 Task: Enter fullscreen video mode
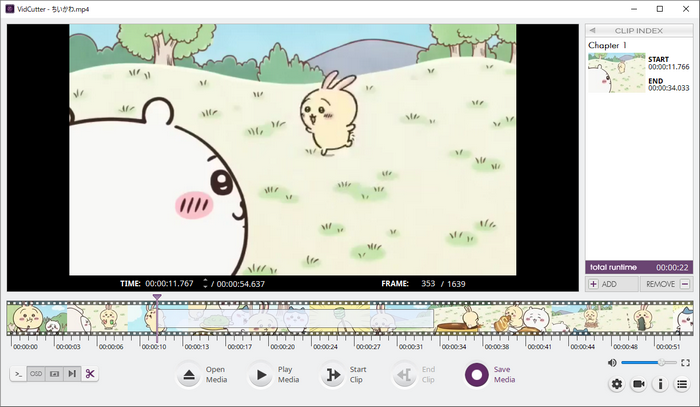pyautogui.click(x=685, y=362)
